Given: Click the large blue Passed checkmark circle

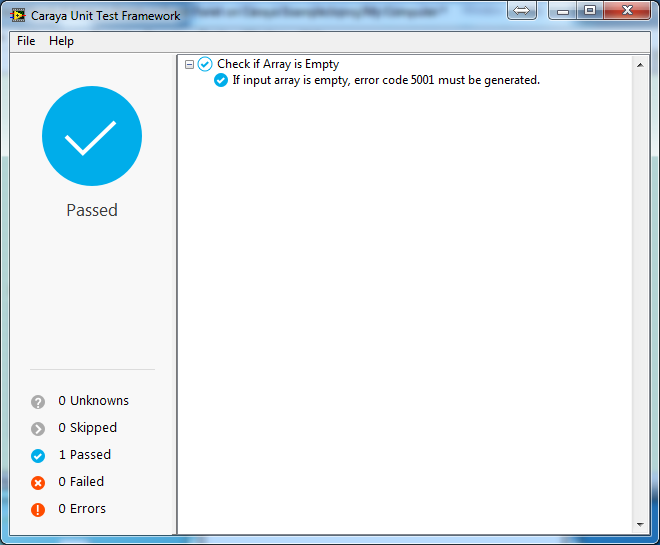Looking at the screenshot, I should click(92, 136).
